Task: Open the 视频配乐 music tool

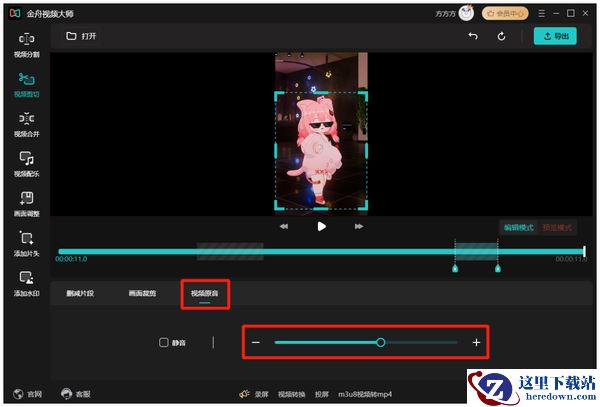Action: point(26,164)
